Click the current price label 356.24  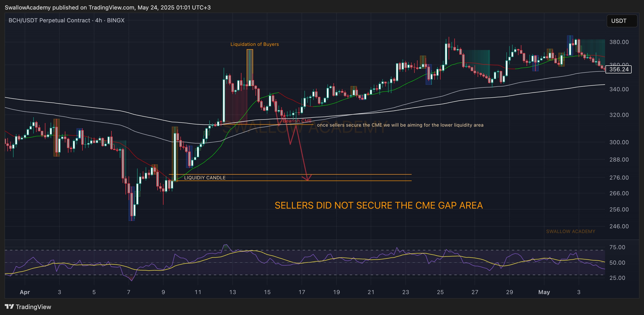(619, 69)
